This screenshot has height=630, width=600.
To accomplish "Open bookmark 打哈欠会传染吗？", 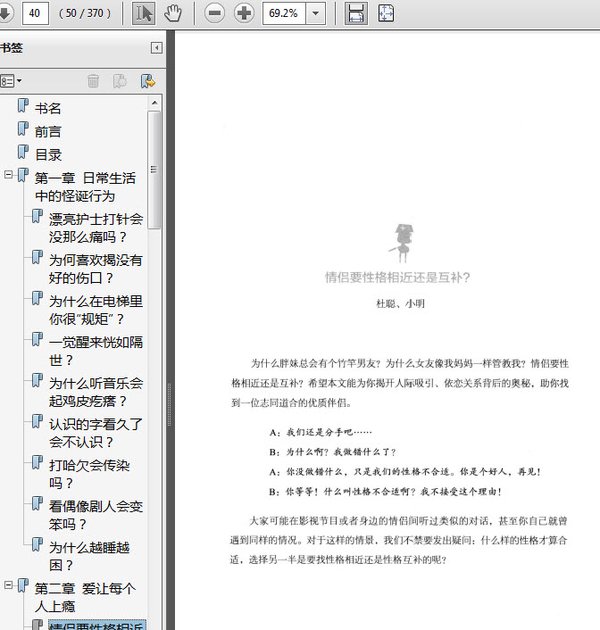I will pos(89,474).
